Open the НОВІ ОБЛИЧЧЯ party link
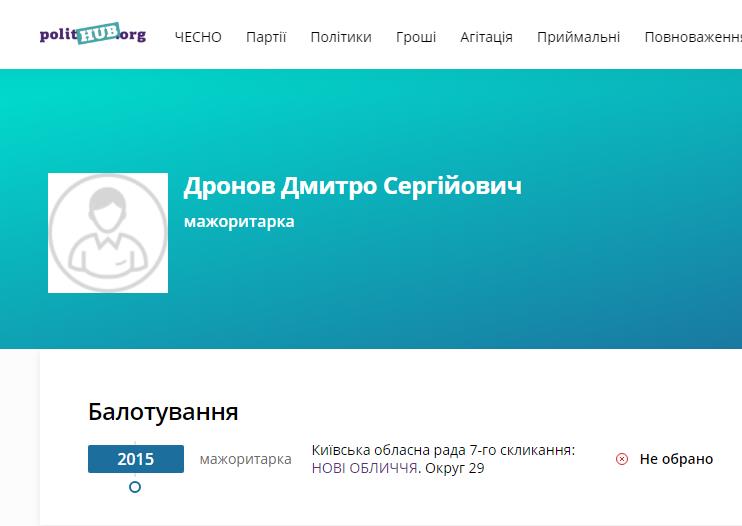Screen dimensions: 742x526 (x=364, y=468)
